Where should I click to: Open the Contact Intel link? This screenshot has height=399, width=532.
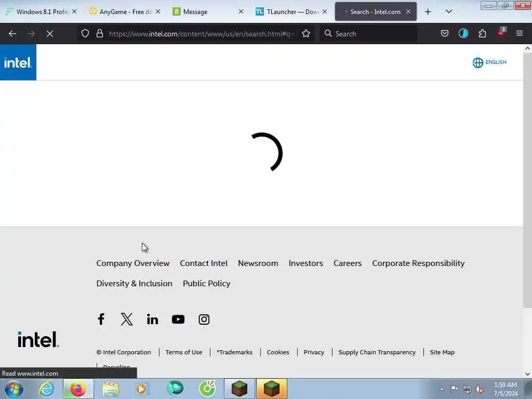click(x=204, y=263)
